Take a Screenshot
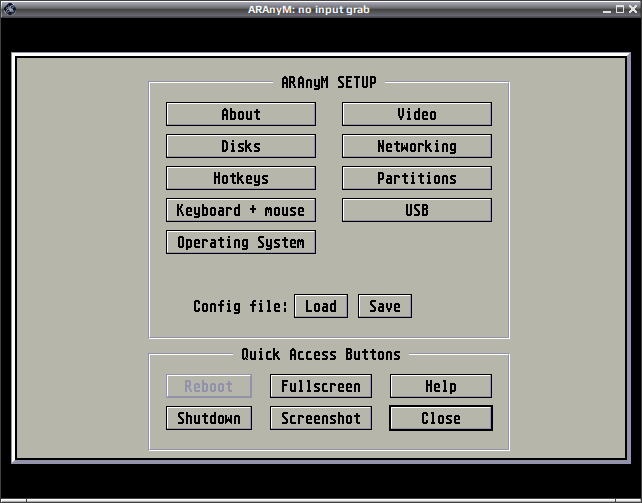The image size is (642, 503). 321,418
